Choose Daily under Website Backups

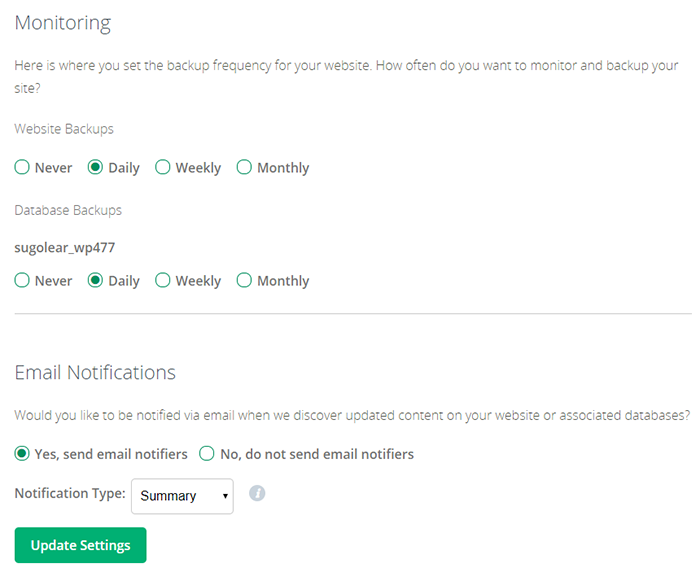pyautogui.click(x=96, y=168)
